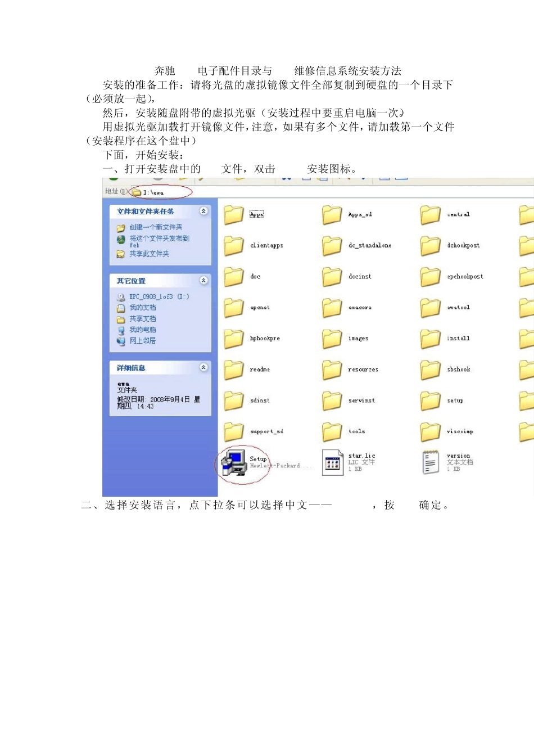The height and width of the screenshot is (756, 534).
Task: Select the sdinst folder
Action: click(x=246, y=400)
